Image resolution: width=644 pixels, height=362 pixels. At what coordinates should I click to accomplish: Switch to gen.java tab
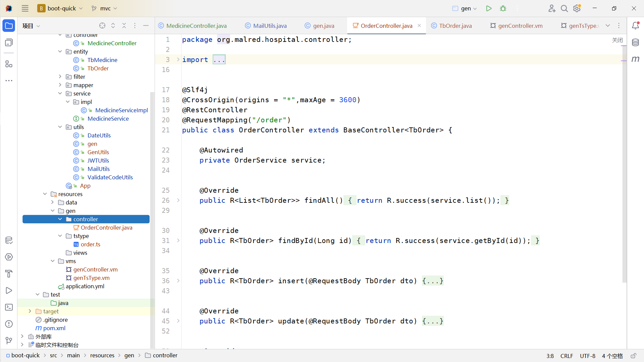pyautogui.click(x=319, y=26)
